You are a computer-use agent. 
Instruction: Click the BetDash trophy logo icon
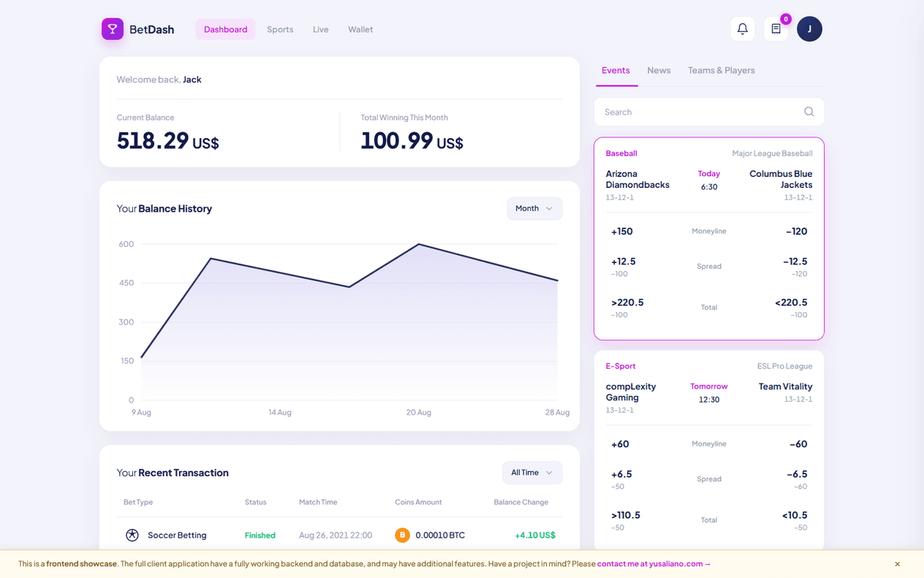click(113, 30)
